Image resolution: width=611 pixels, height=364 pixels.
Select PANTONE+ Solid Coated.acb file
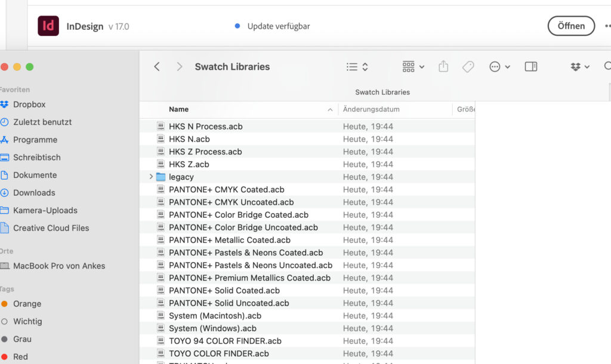tap(224, 291)
